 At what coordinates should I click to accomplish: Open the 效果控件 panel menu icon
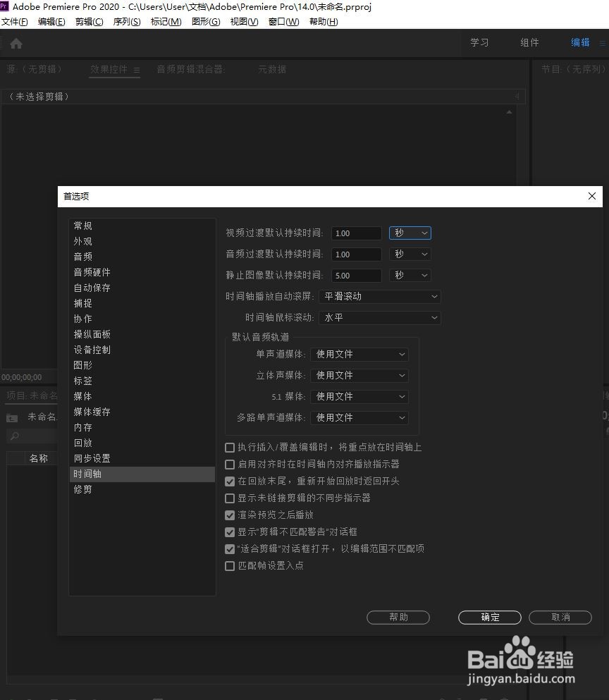(137, 70)
